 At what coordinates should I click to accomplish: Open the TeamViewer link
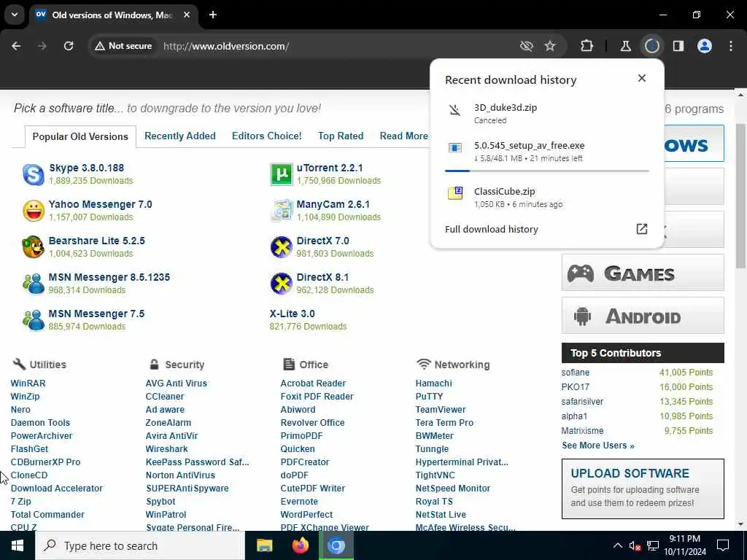441,410
